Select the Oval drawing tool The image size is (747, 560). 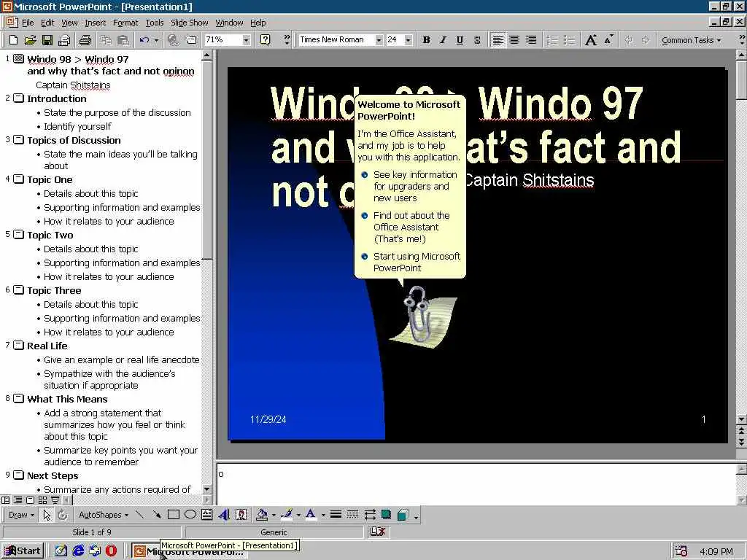pos(190,515)
